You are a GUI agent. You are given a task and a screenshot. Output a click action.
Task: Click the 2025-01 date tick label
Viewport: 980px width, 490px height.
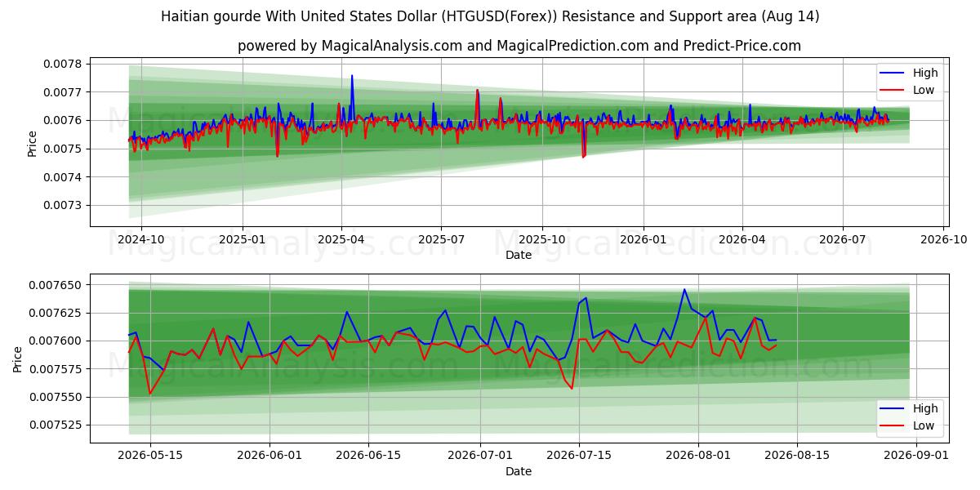click(x=243, y=240)
